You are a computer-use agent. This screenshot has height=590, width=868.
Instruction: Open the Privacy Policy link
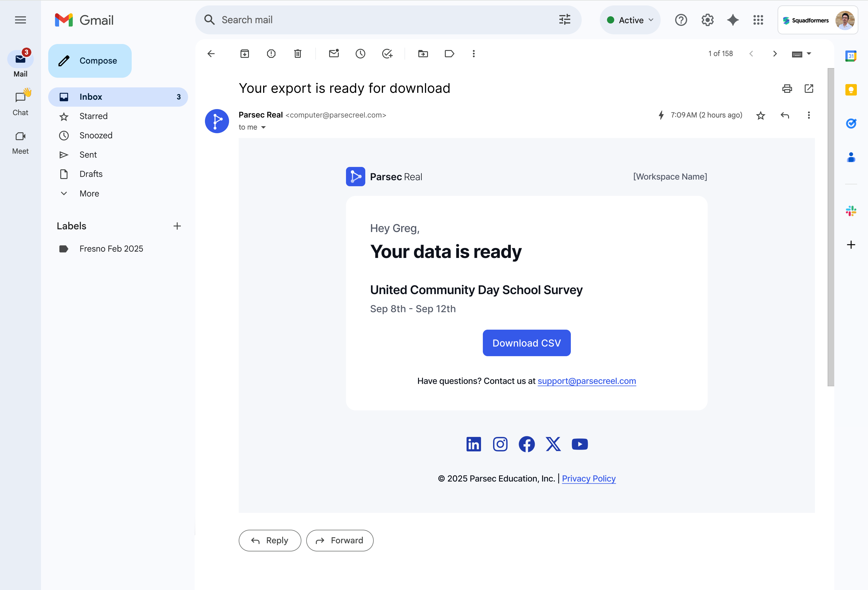point(589,478)
